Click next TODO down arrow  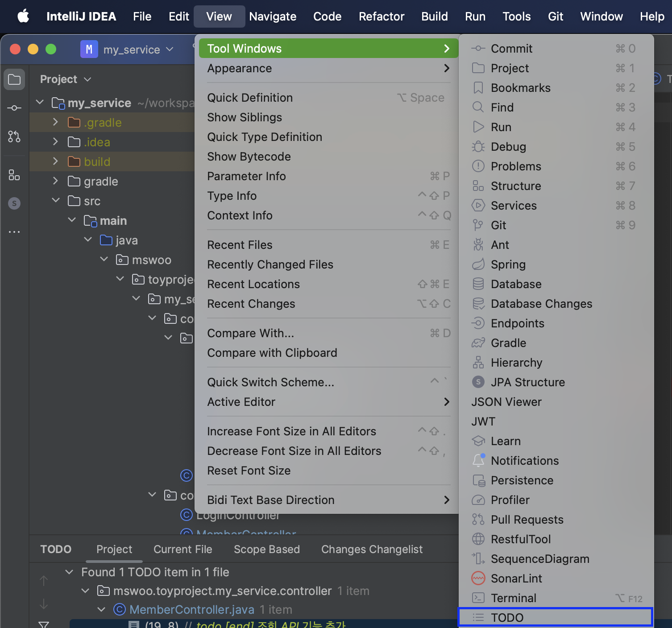click(x=44, y=604)
